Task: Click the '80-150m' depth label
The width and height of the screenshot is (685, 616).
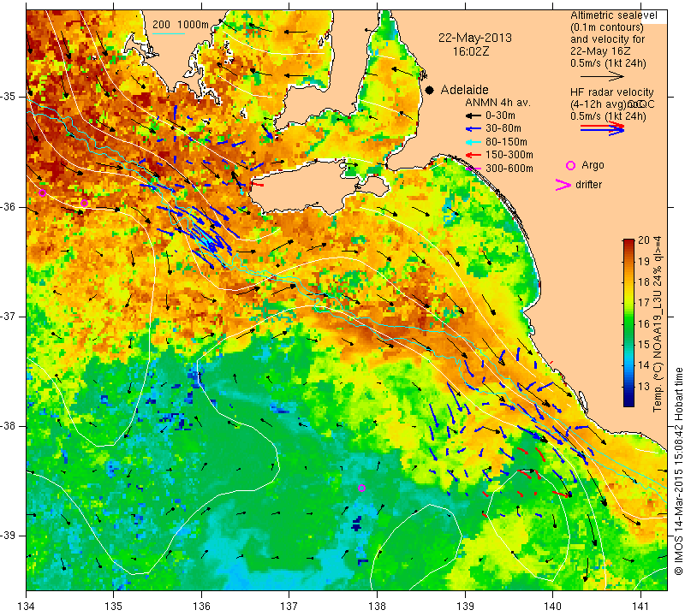Action: click(x=506, y=142)
